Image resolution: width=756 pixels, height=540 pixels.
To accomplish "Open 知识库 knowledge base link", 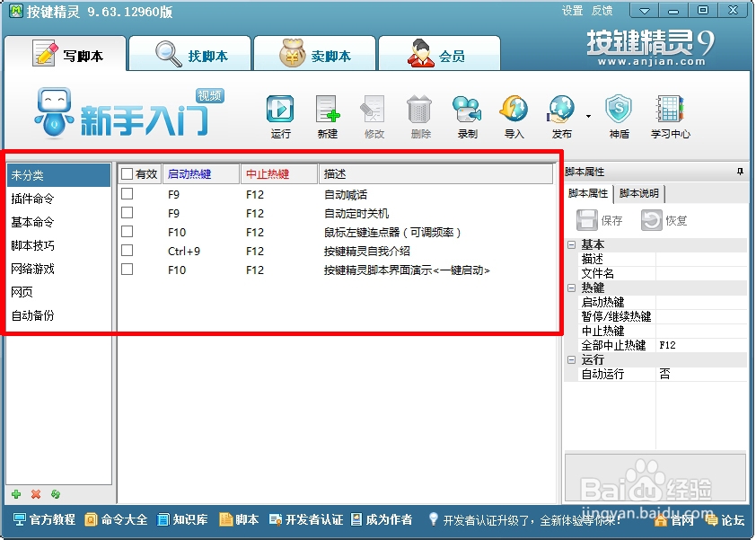I will 183,519.
